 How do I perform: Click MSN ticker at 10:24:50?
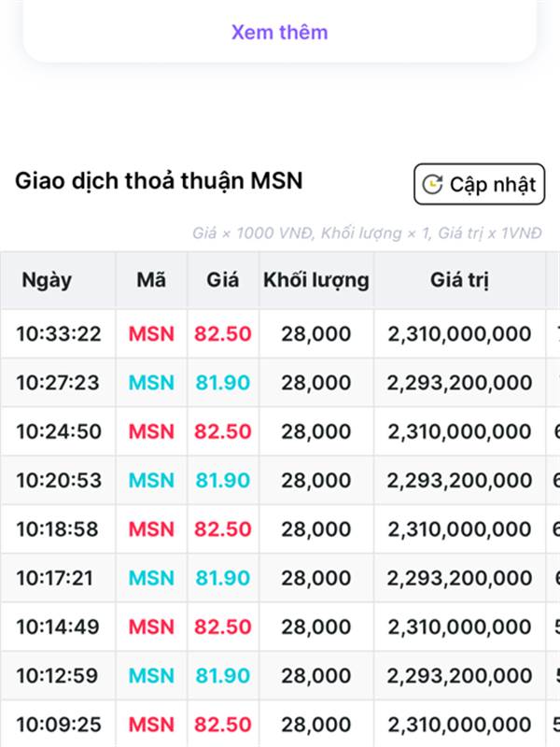pyautogui.click(x=151, y=431)
